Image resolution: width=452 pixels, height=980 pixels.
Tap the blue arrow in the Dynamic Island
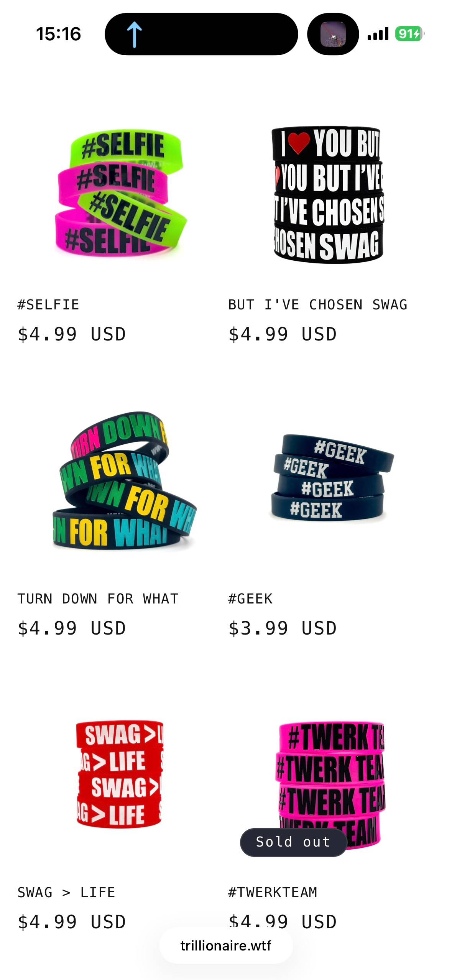[x=134, y=35]
